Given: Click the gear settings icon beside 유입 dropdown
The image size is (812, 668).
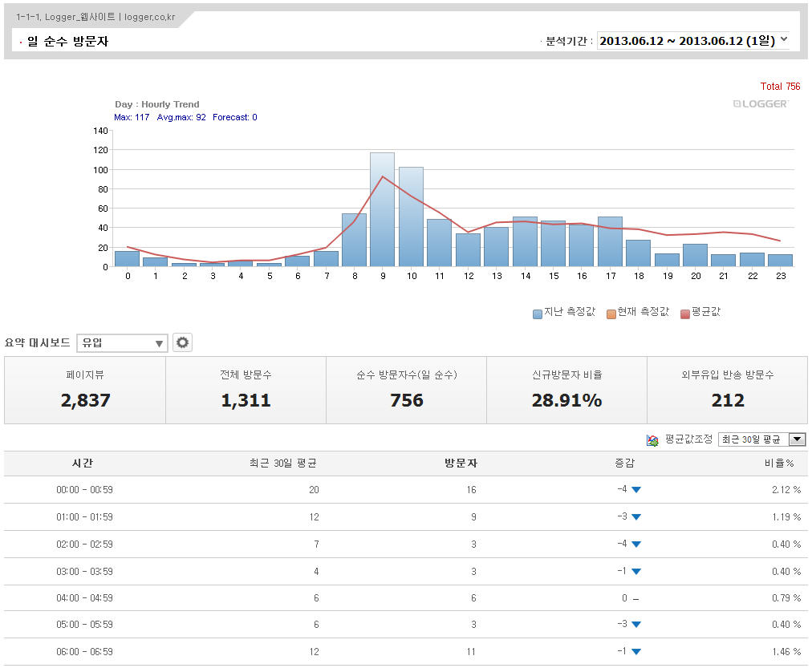Looking at the screenshot, I should pyautogui.click(x=183, y=343).
